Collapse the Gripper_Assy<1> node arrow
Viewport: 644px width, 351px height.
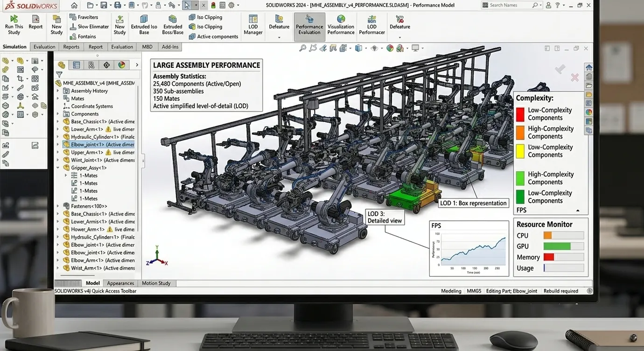pyautogui.click(x=58, y=168)
